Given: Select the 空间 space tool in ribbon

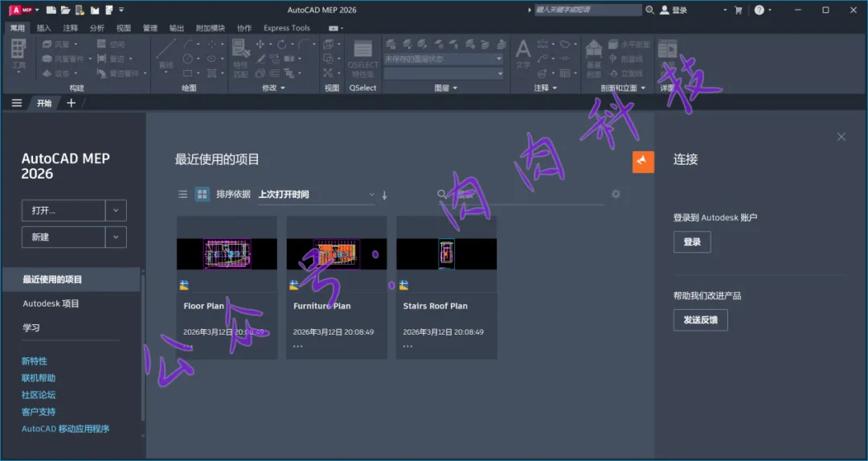Looking at the screenshot, I should click(111, 44).
